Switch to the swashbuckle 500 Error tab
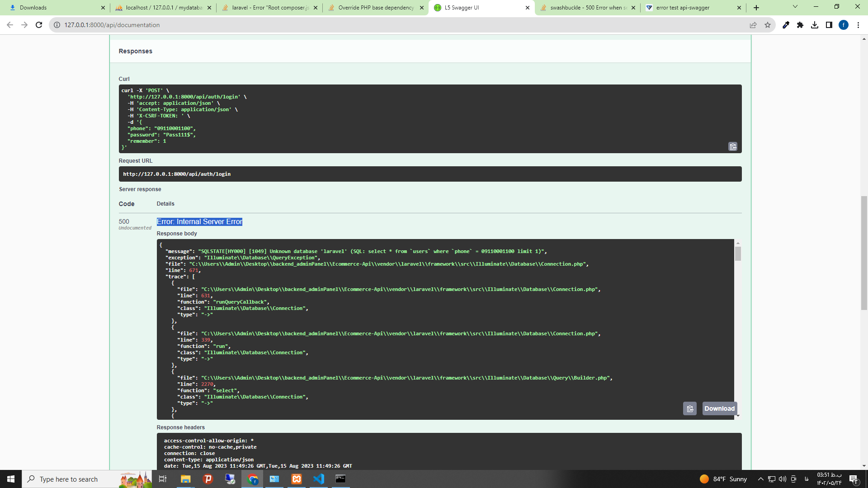This screenshot has height=488, width=868. [588, 8]
